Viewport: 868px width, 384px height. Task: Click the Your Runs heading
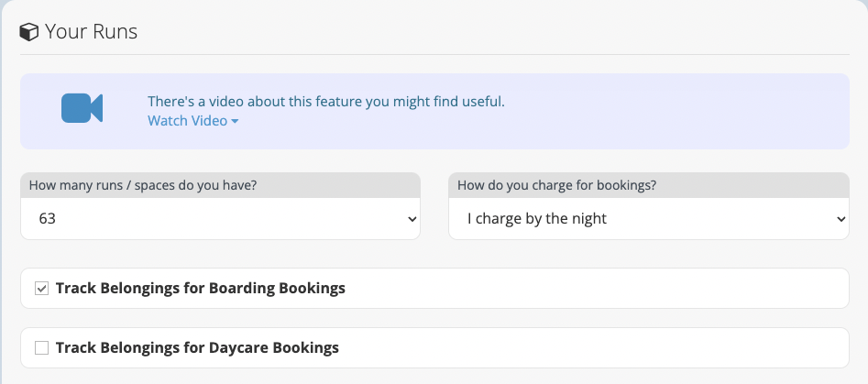[92, 31]
